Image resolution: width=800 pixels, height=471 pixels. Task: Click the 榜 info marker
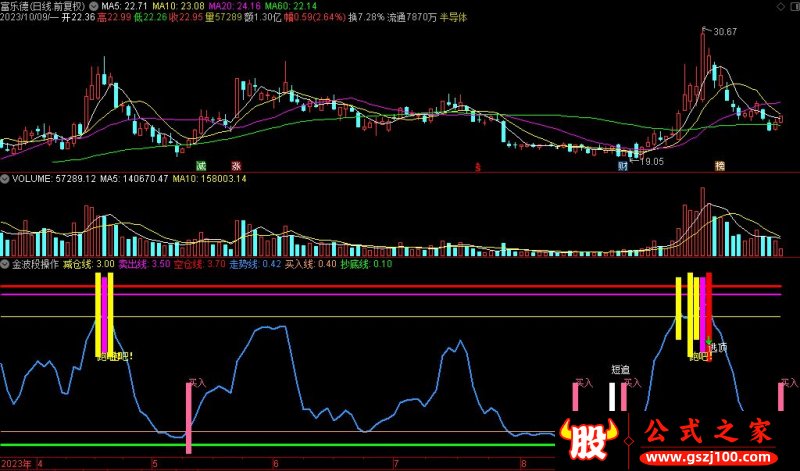pyautogui.click(x=719, y=166)
